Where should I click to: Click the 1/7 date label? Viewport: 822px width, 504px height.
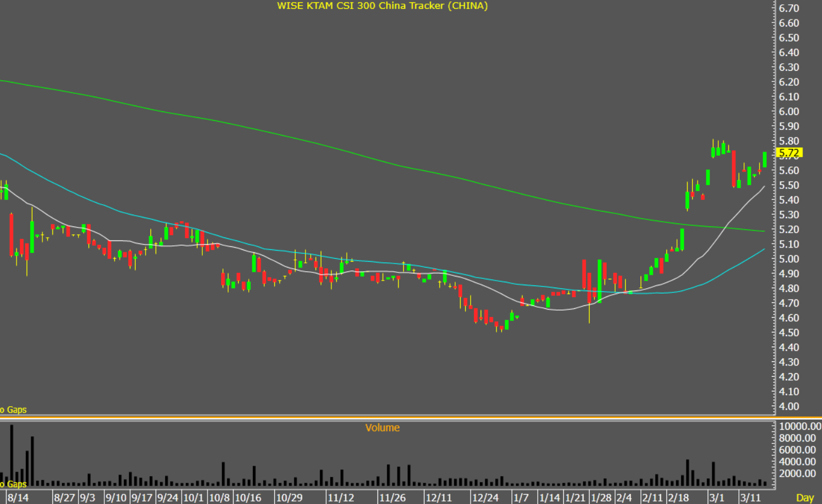pyautogui.click(x=521, y=498)
